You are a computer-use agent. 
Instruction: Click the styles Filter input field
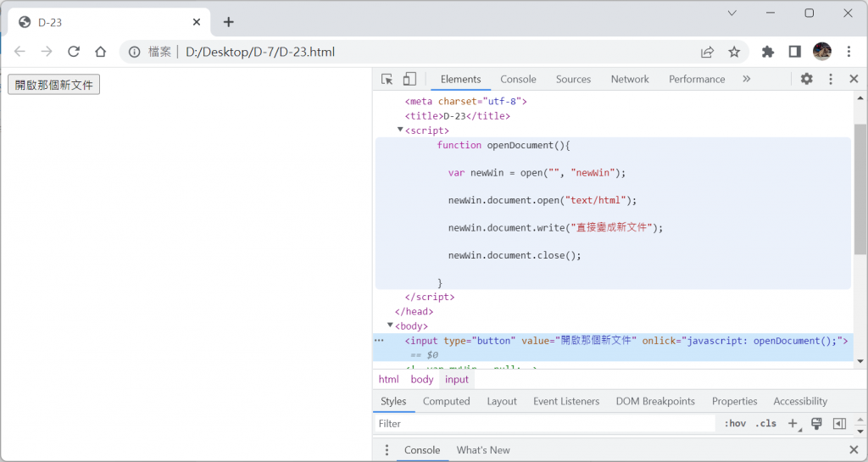pos(545,424)
